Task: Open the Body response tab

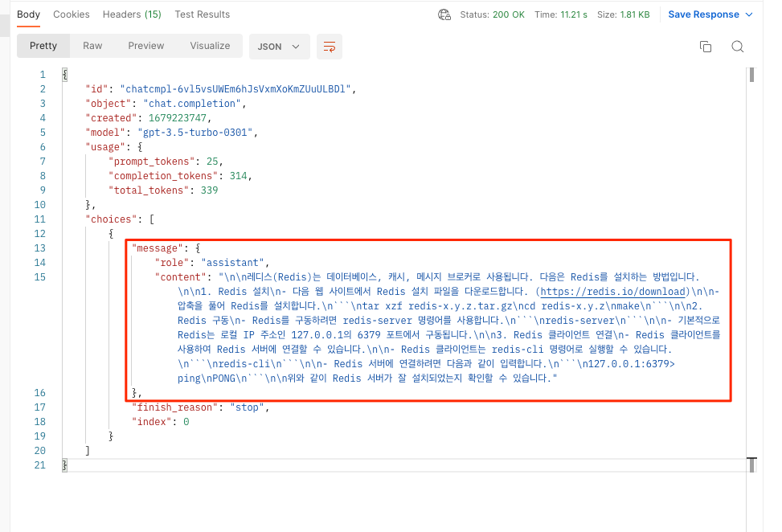Action: [x=28, y=14]
